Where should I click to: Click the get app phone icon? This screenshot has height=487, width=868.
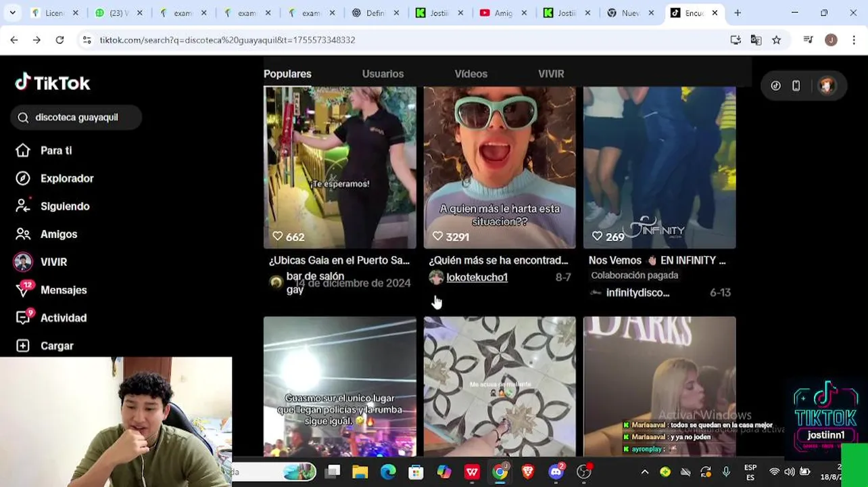796,86
